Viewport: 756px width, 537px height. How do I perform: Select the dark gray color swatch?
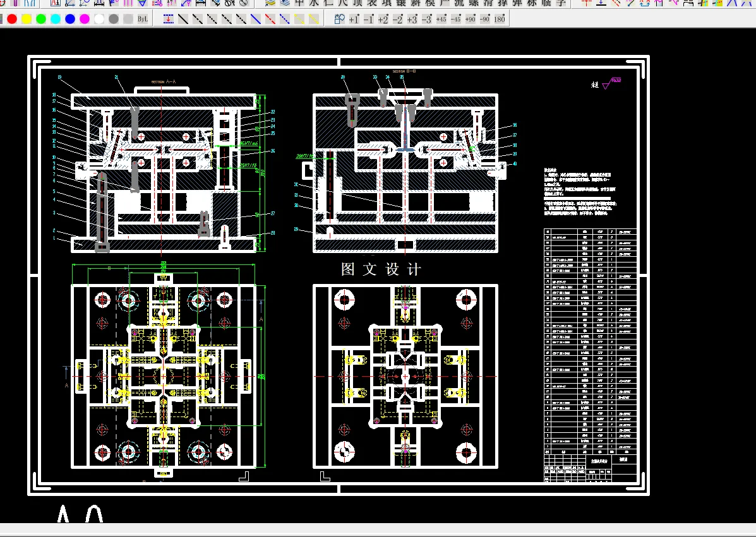pyautogui.click(x=113, y=19)
